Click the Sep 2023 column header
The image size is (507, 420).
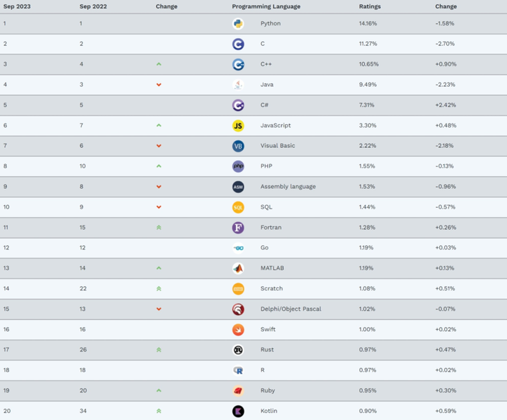[17, 6]
